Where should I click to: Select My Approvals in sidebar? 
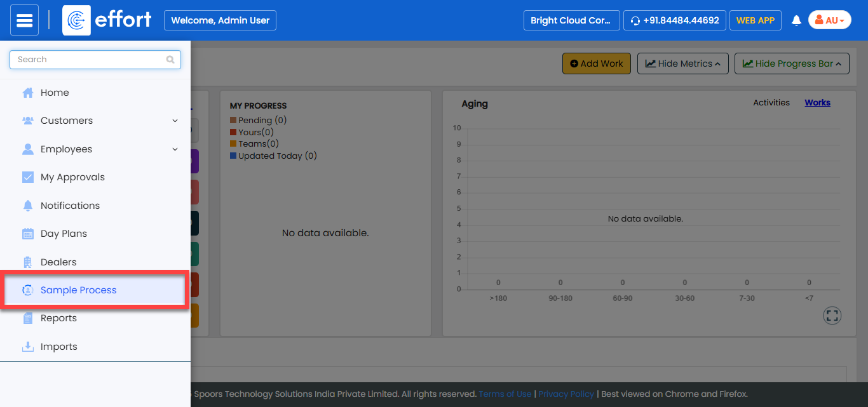[72, 177]
